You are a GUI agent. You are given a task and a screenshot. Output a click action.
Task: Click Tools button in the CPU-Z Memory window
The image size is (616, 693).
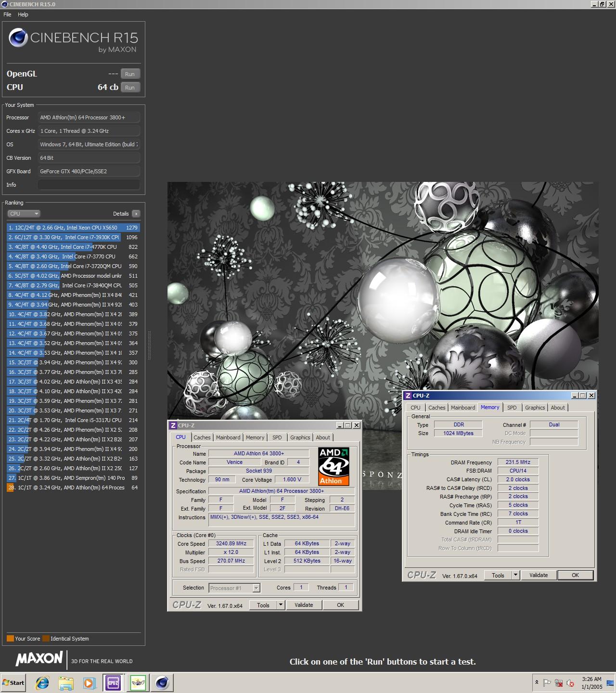click(498, 576)
